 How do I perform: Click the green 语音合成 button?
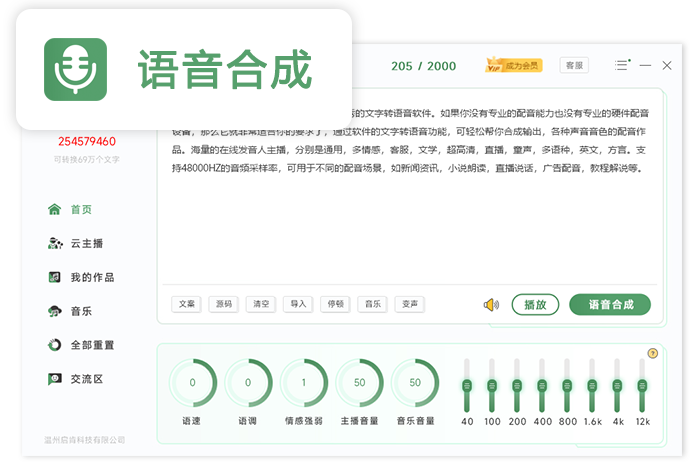610,305
